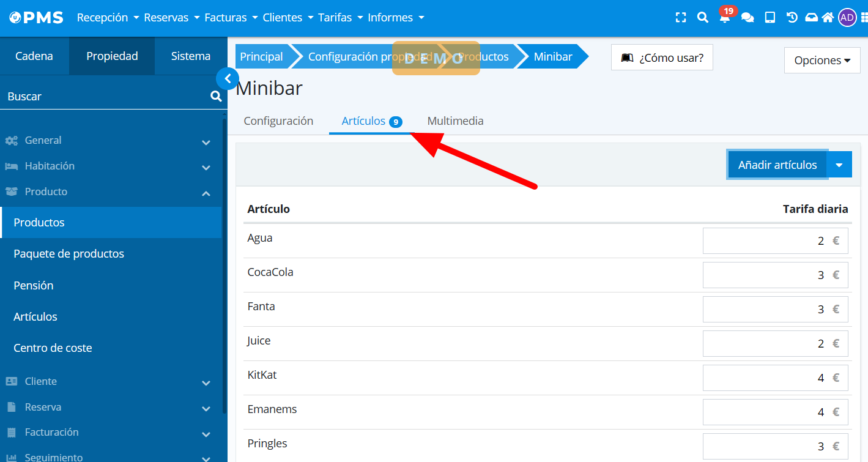
Task: Click the KitKat article name
Action: point(262,375)
